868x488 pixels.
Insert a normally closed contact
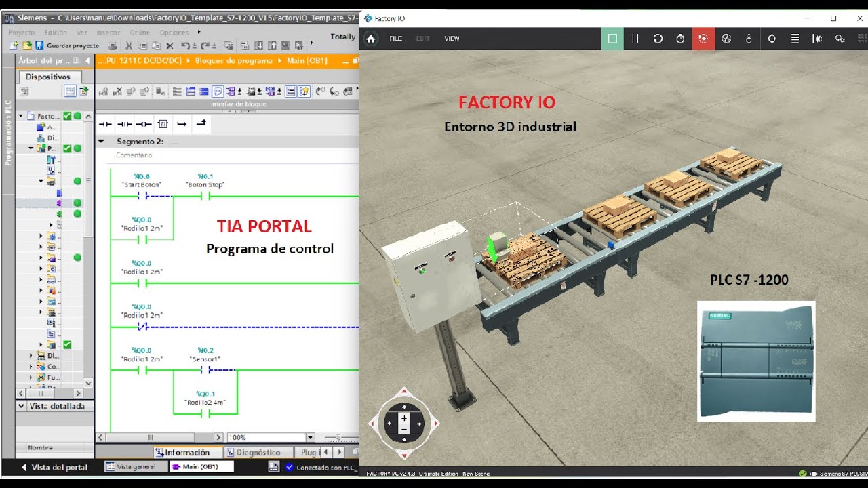coord(124,124)
